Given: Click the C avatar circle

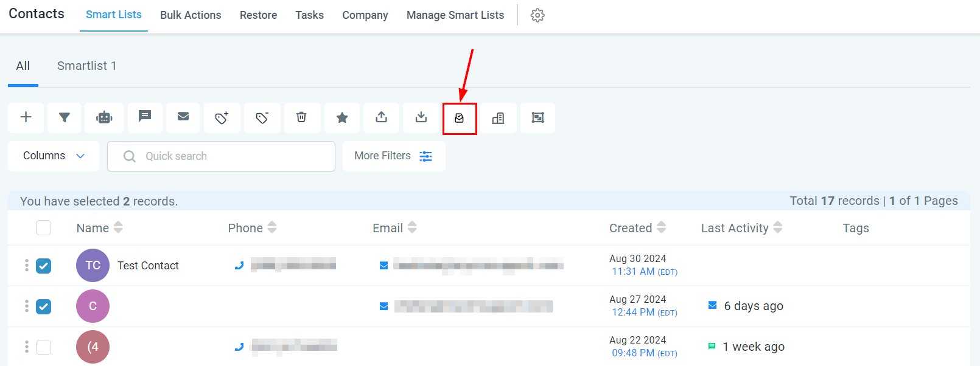Looking at the screenshot, I should [x=93, y=306].
